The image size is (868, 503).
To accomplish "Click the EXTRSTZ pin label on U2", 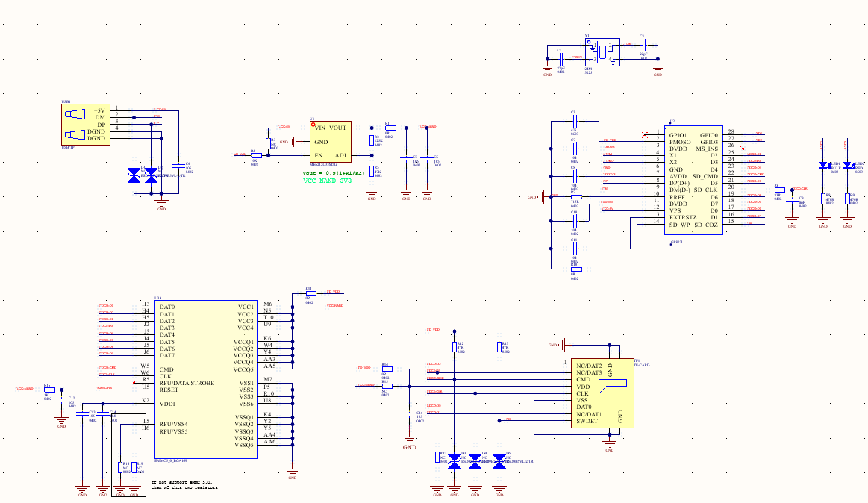I will (683, 218).
